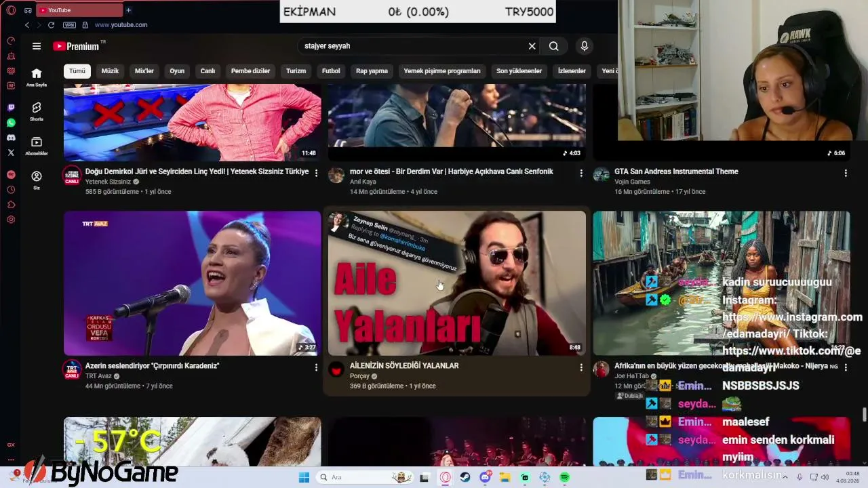
Task: Open Spotify in the Opera sidebar
Action: pos(11,175)
